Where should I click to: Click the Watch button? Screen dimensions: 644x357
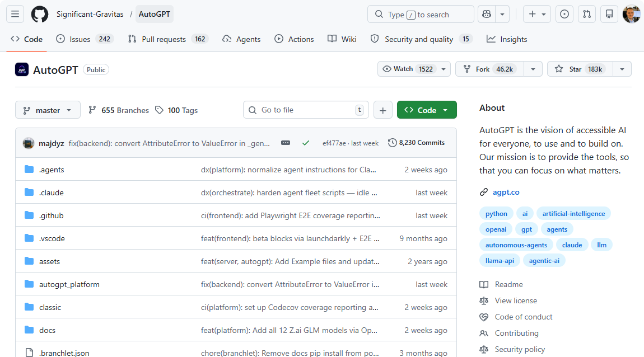[x=408, y=69]
